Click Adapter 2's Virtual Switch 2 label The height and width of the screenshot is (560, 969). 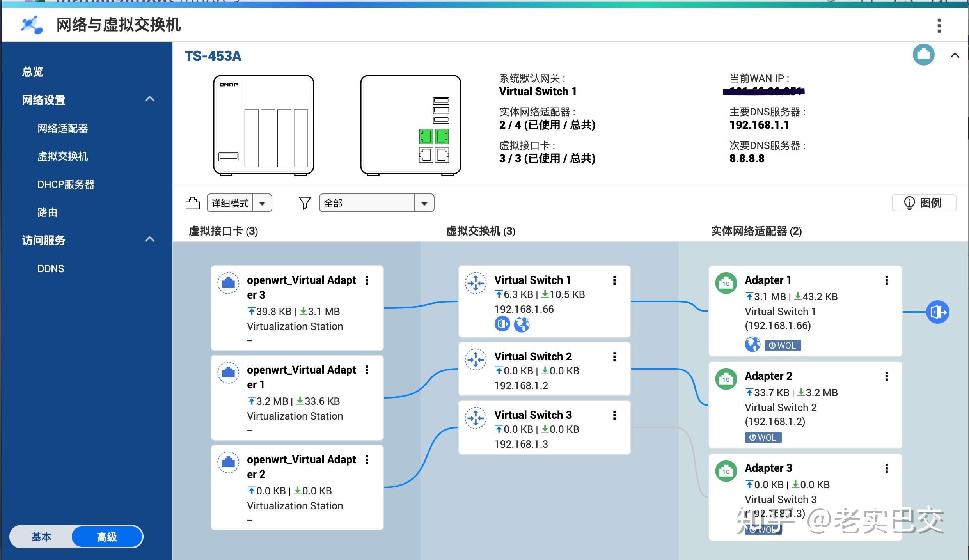point(781,408)
